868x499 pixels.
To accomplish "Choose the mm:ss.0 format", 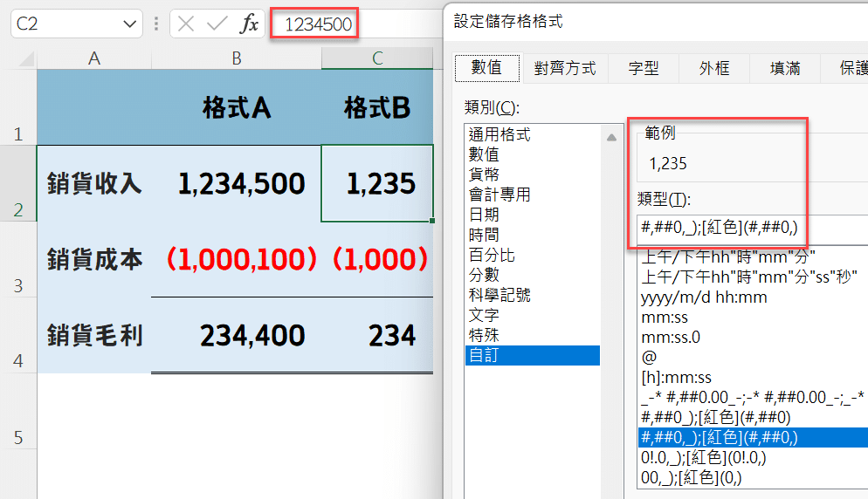I will (753, 338).
